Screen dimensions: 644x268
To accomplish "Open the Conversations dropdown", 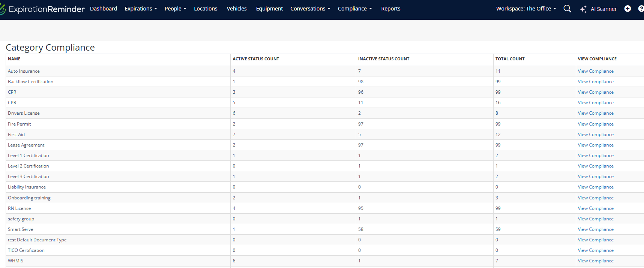I will pos(310,9).
